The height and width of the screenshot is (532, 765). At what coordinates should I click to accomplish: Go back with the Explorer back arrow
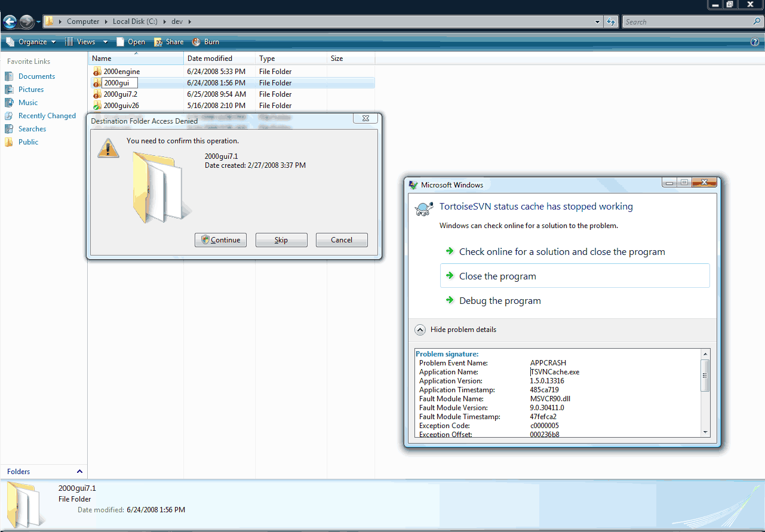(10, 22)
